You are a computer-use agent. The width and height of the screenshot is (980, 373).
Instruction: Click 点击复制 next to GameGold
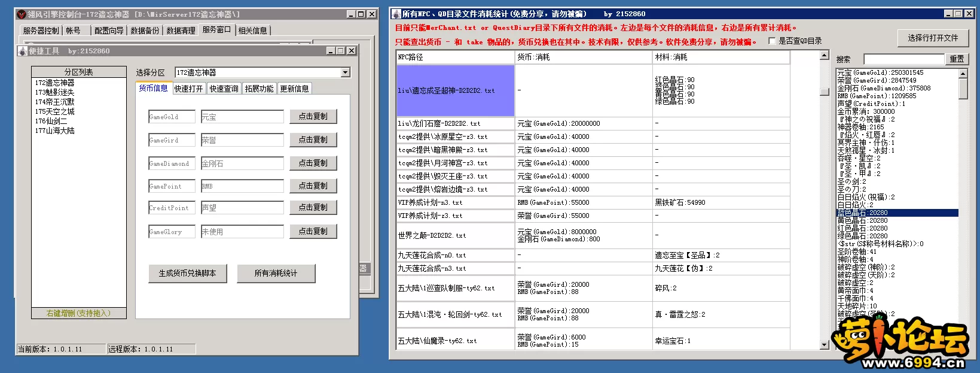tap(313, 117)
